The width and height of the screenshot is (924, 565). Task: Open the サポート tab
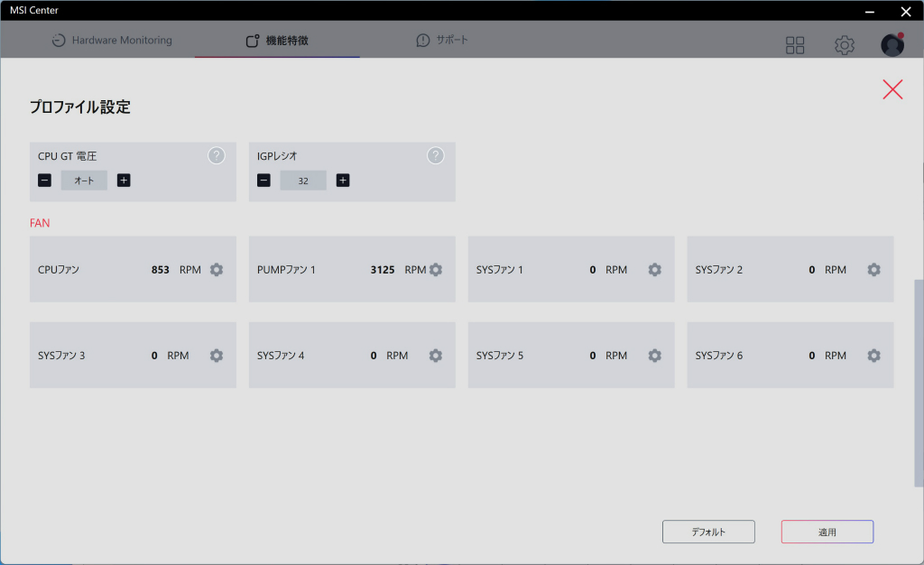tap(442, 40)
